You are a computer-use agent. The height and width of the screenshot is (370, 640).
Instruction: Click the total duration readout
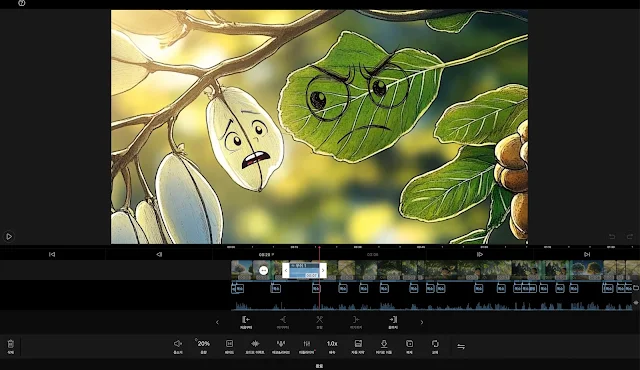pos(372,255)
